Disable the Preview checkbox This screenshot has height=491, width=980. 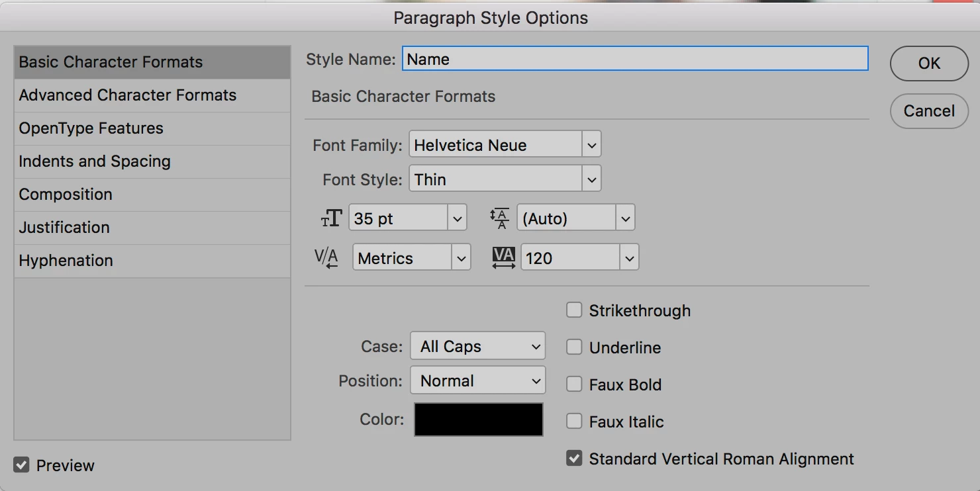pyautogui.click(x=22, y=465)
